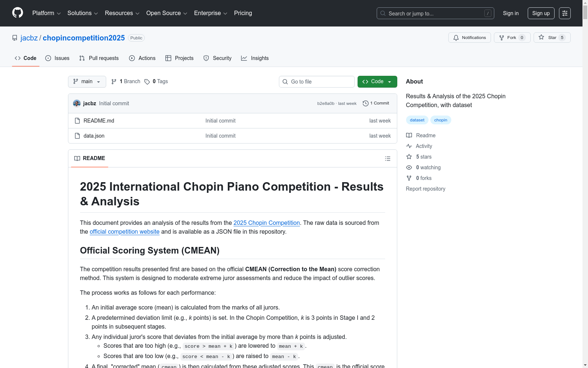The height and width of the screenshot is (368, 588).
Task: View the 1 Branch link
Action: 126,81
